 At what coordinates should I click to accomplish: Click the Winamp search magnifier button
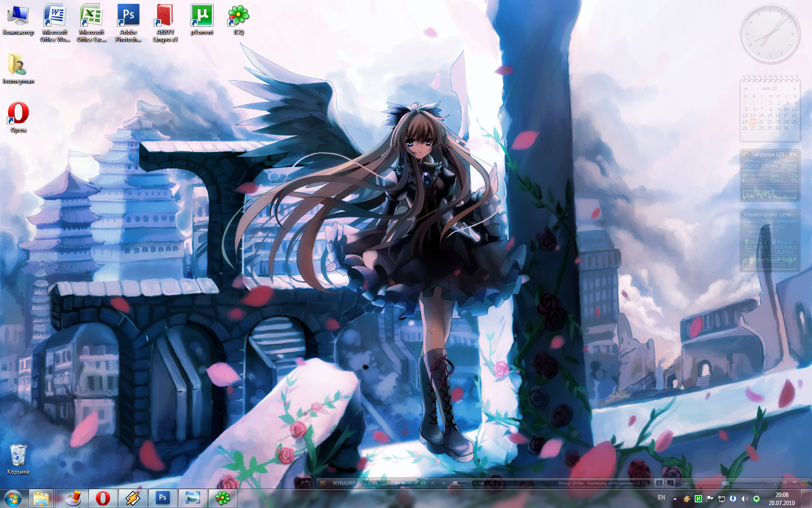point(670,483)
